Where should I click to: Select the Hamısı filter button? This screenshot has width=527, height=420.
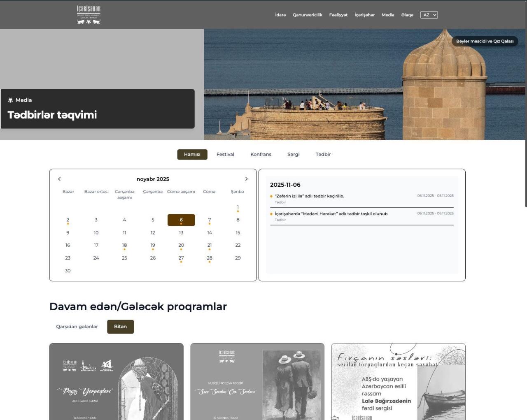[192, 154]
